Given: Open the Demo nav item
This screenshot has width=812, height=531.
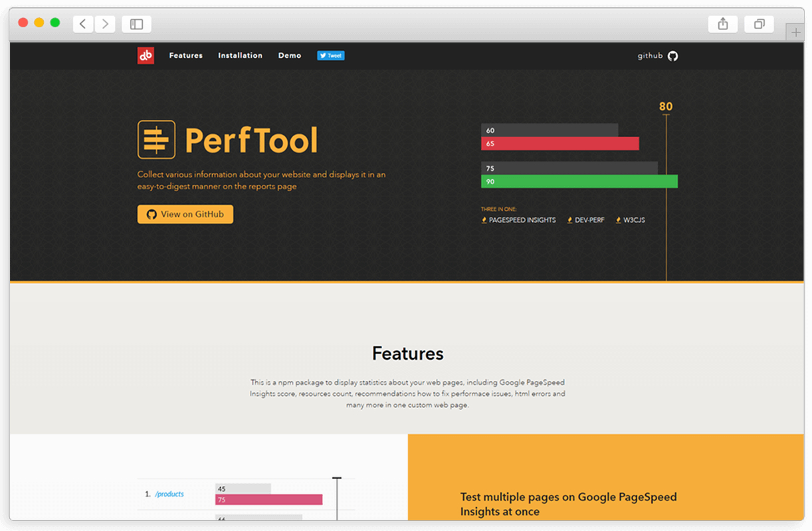Looking at the screenshot, I should [x=290, y=56].
